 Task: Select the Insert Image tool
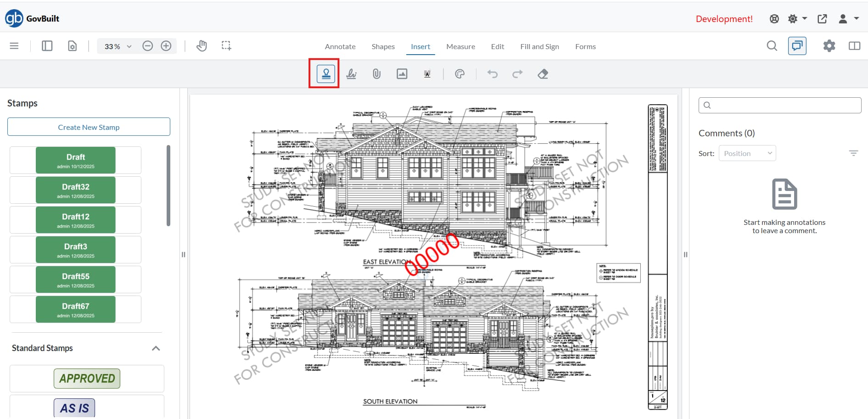click(402, 74)
